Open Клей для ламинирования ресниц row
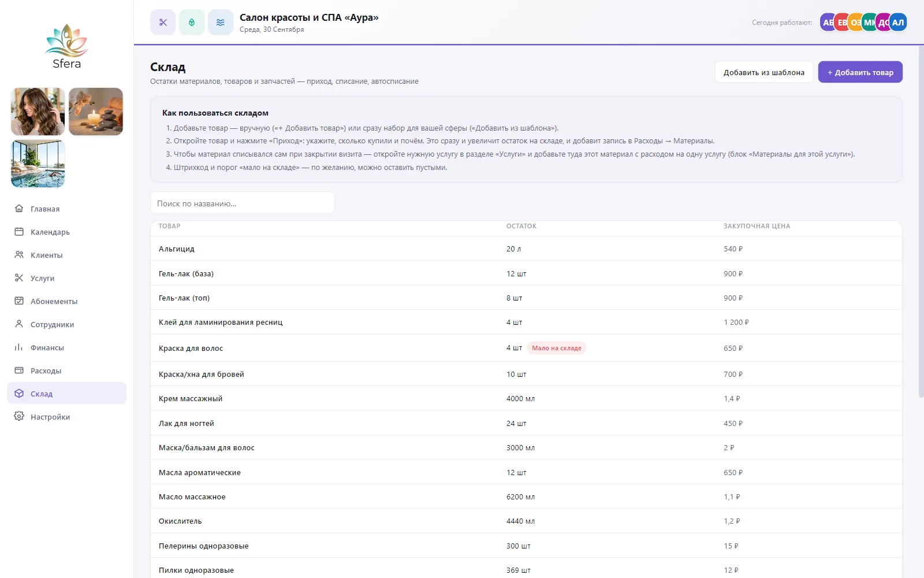The width and height of the screenshot is (924, 578). tap(526, 322)
